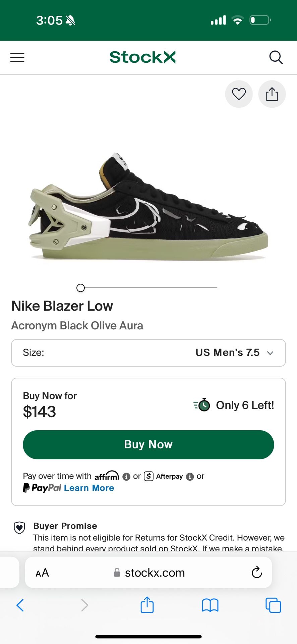This screenshot has height=644, width=297.
Task: Show Safari tabs overview icon
Action: point(273,605)
